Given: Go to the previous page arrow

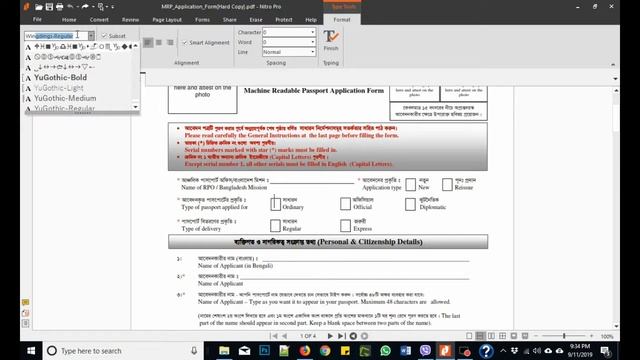Looking at the screenshot, I should 284,336.
